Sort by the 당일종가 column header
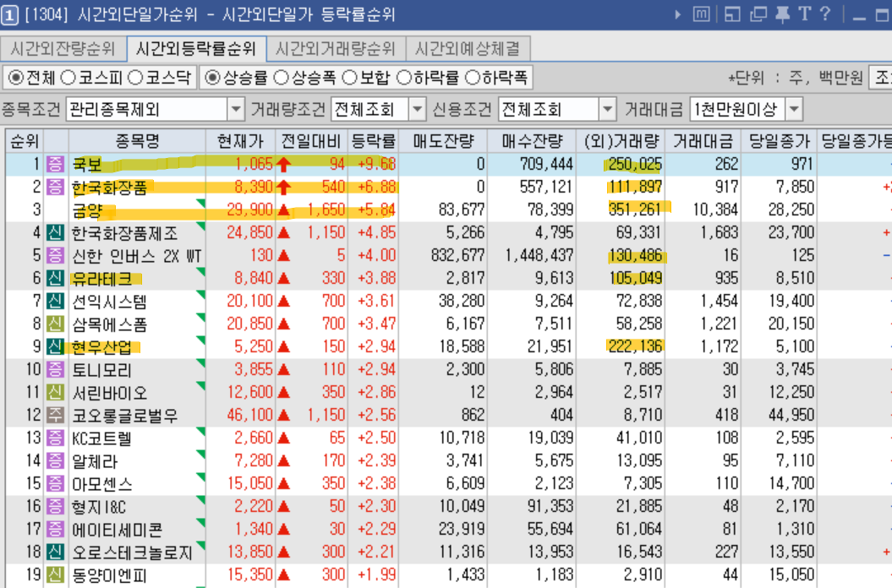Viewport: 892px width, 588px height. [x=779, y=141]
